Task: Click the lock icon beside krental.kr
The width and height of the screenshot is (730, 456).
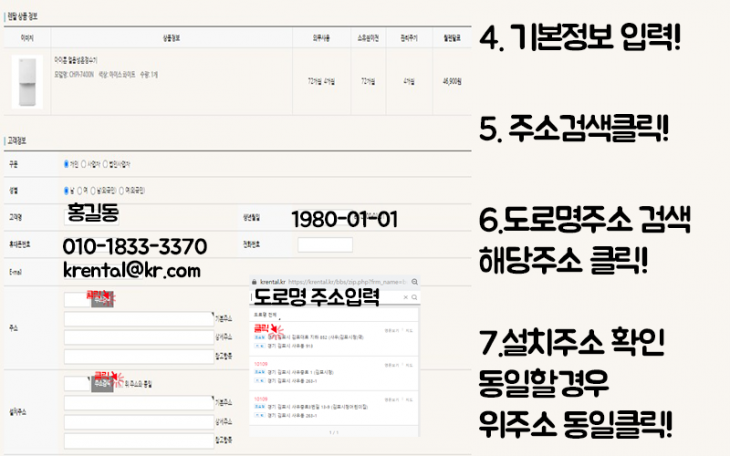Action: 254,282
